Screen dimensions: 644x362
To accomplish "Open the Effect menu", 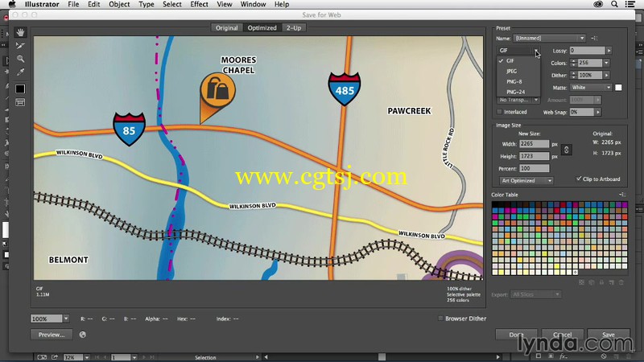I will pos(199,4).
